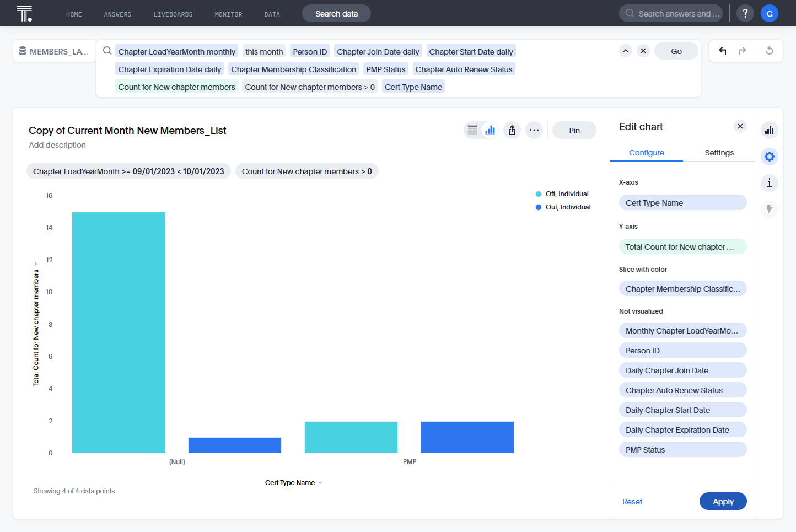Open the ANSWERS menu
Viewport: 796px width, 532px height.
117,14
